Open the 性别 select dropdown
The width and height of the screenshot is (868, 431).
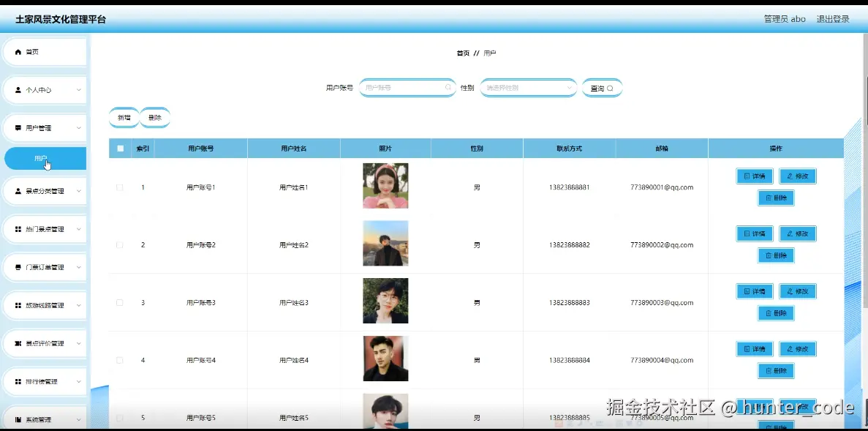[x=529, y=88]
